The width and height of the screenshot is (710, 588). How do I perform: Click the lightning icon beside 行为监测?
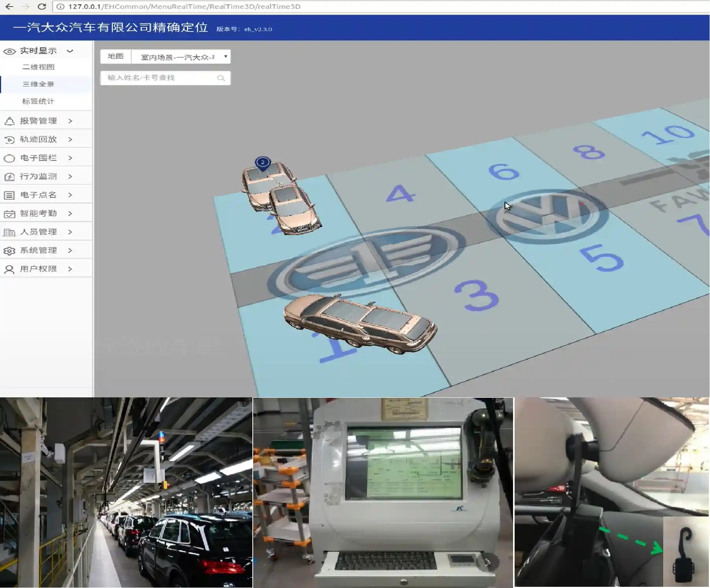click(x=9, y=176)
